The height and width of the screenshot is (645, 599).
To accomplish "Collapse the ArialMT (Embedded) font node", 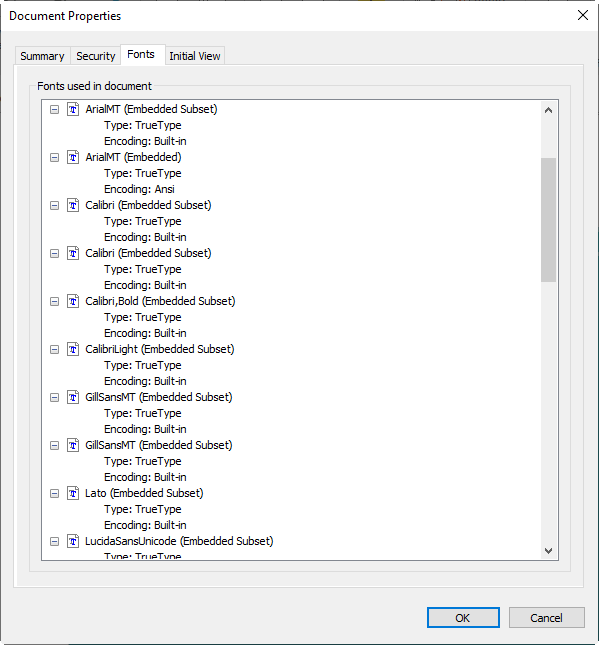I will tap(54, 158).
